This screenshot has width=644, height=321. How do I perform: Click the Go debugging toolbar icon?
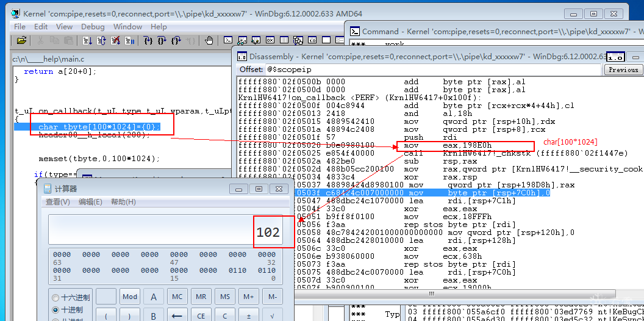pos(87,40)
